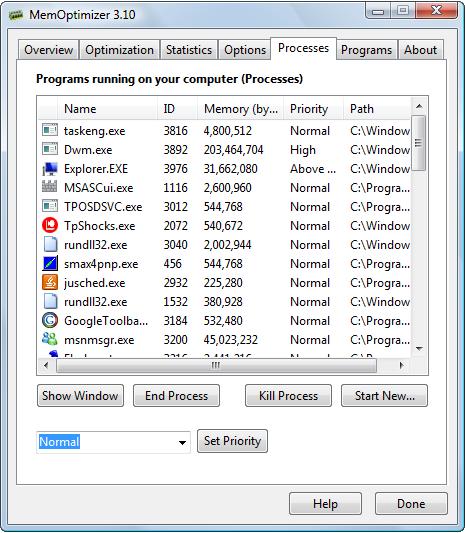Select the TPOSDSVC.exe process name

point(103,207)
